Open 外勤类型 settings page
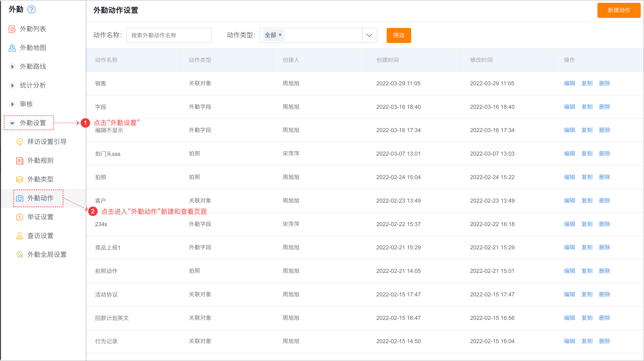Image resolution: width=644 pixels, height=361 pixels. click(40, 179)
